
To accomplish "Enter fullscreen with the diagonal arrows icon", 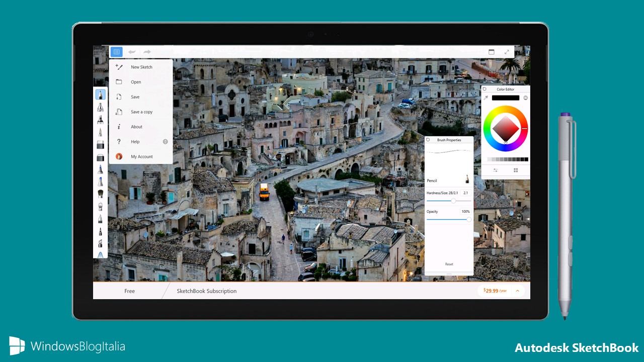I will 507,52.
